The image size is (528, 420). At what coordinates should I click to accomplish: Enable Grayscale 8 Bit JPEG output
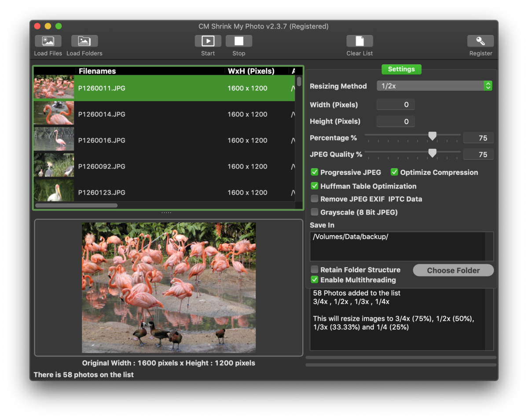point(315,212)
